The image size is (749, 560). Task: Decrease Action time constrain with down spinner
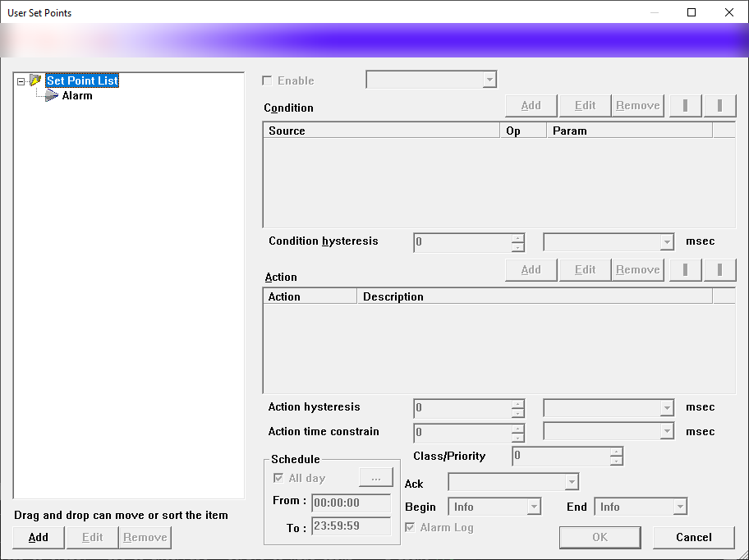[x=517, y=438]
